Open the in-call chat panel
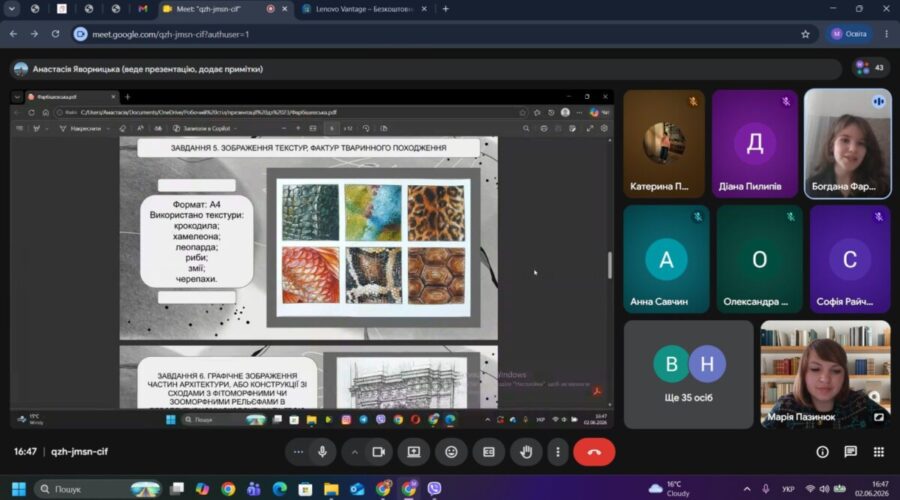This screenshot has width=900, height=500. tap(851, 452)
